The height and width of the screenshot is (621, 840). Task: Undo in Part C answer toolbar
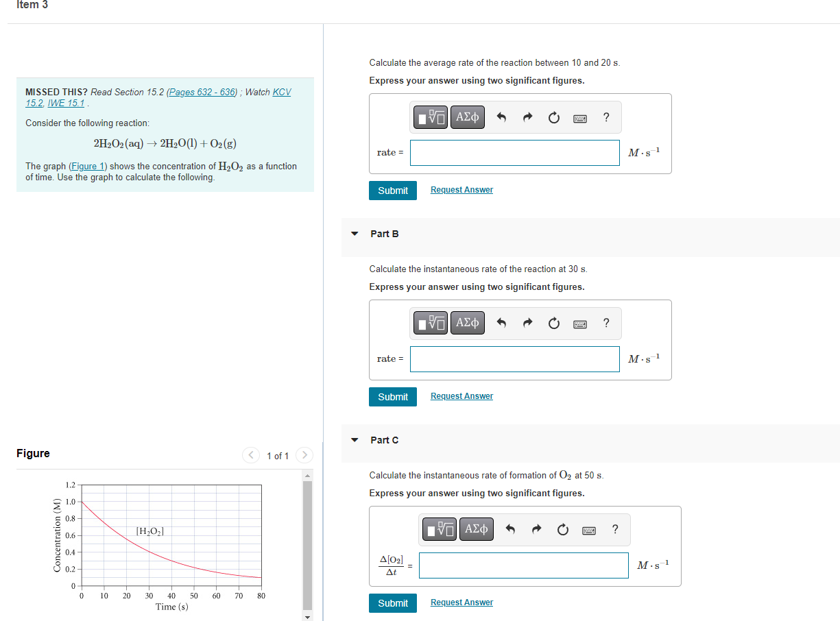click(x=510, y=530)
